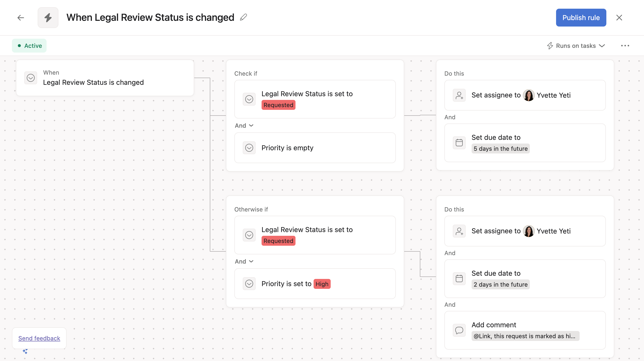Click the assignee icon in first Do this
Viewport: 644px width, 361px height.
coord(459,95)
